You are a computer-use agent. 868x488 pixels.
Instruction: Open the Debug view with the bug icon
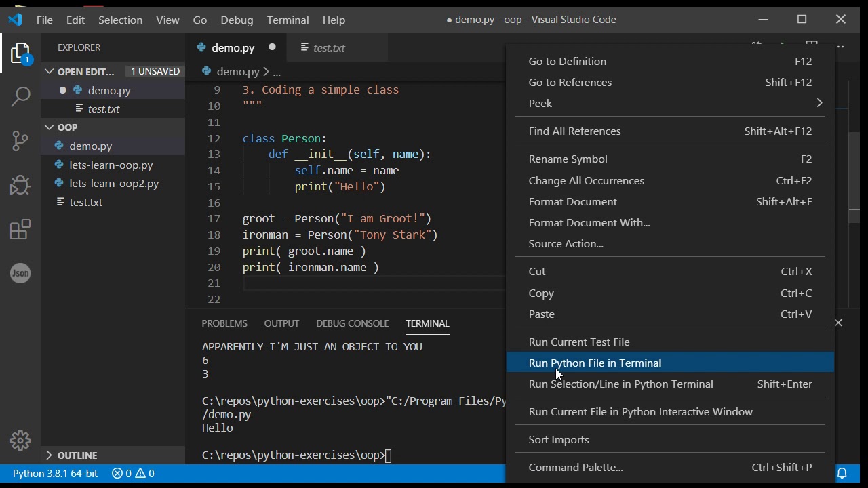click(x=20, y=184)
